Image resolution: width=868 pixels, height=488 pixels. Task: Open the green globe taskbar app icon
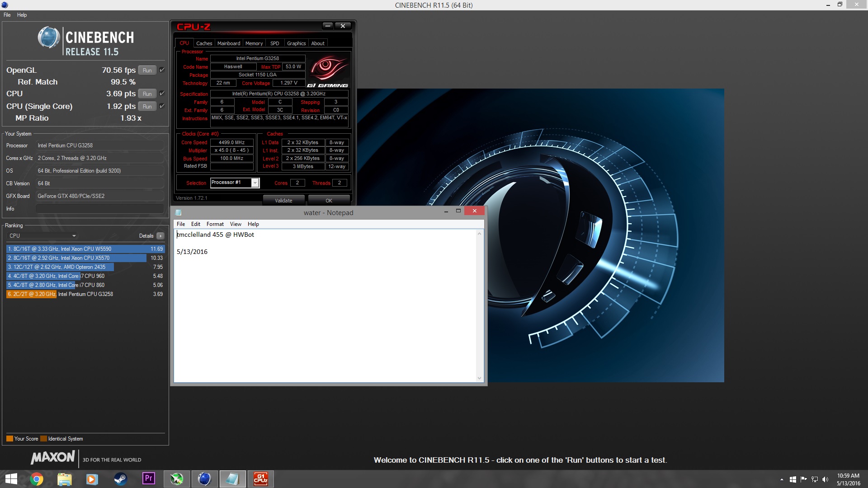click(176, 479)
